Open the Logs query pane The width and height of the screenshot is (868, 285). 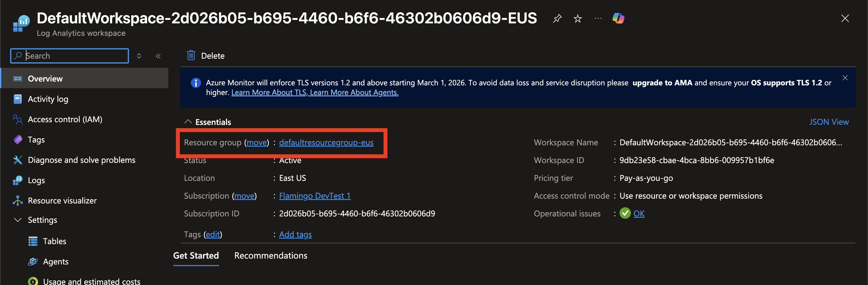36,180
